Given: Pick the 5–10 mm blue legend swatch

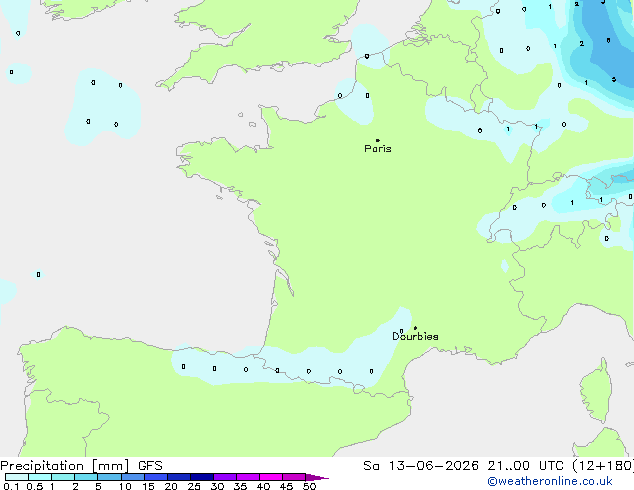Looking at the screenshot, I should 110,477.
